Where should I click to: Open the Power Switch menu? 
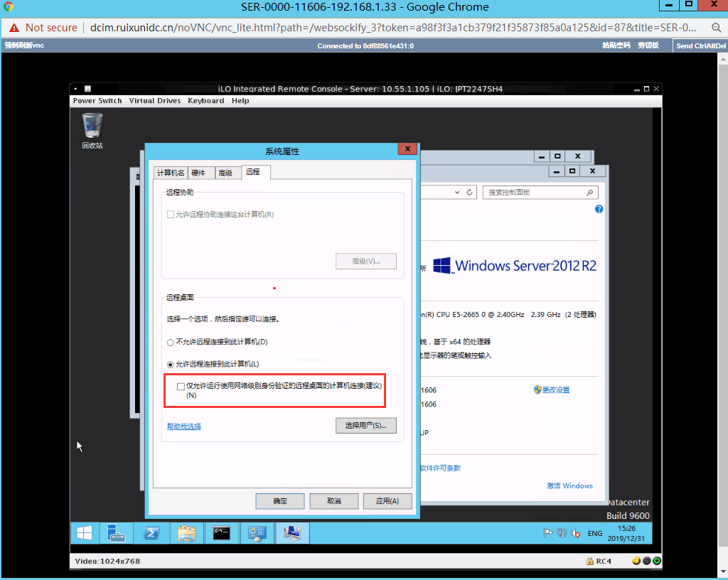click(97, 101)
